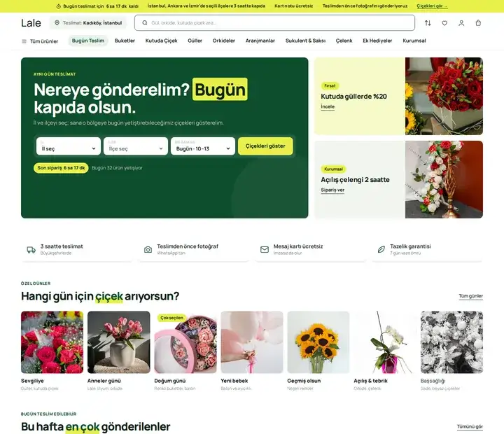504x434 pixels.
Task: Click the Çiçekleri göster button
Action: [265, 146]
